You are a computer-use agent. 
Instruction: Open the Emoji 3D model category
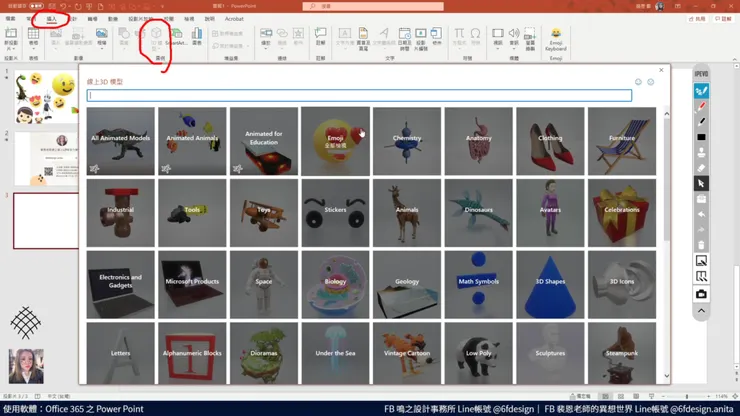[335, 141]
